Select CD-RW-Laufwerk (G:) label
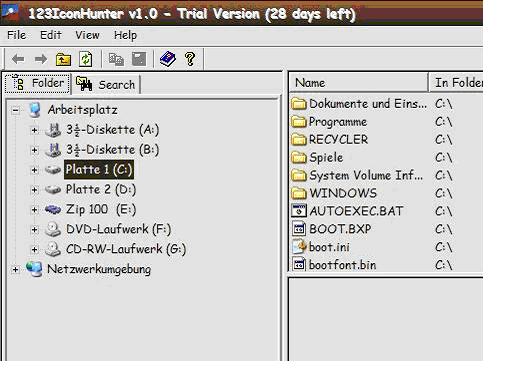The height and width of the screenshot is (384, 512). click(126, 249)
